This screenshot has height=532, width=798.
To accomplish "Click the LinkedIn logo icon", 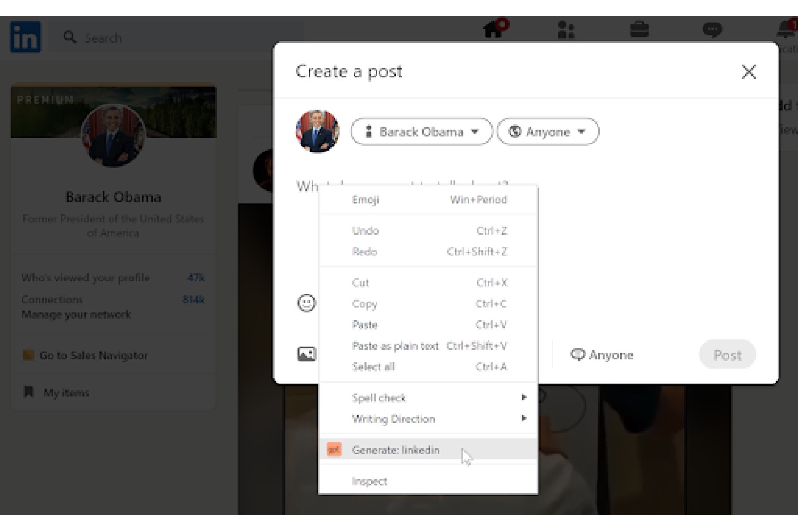I will (25, 37).
